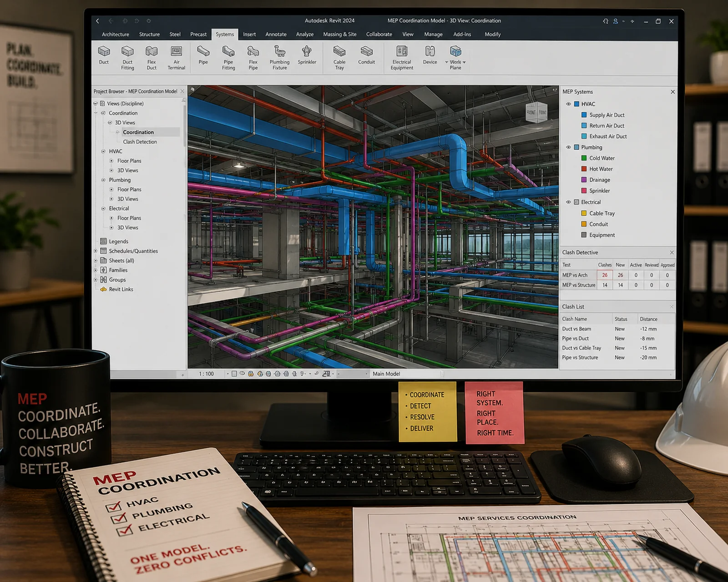This screenshot has width=728, height=582.
Task: Expand Floor Plans under Plumbing
Action: pos(111,190)
